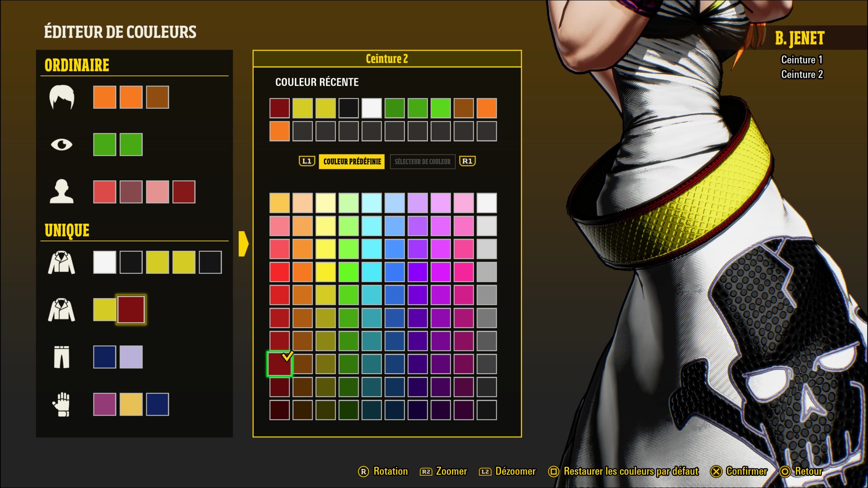Screen dimensions: 868x488
Task: Click the second jacket icon with belt colors
Action: tap(61, 310)
